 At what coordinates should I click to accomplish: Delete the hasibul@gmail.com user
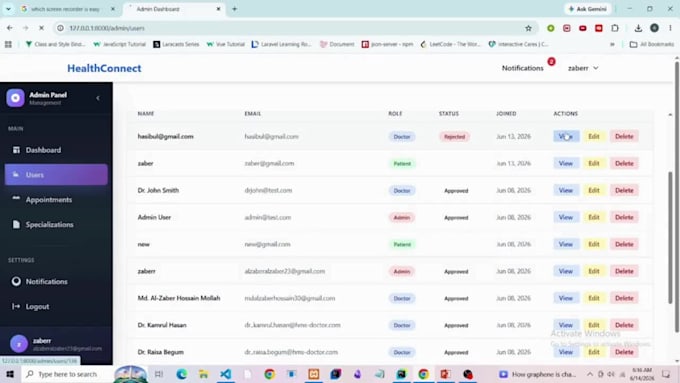(624, 137)
